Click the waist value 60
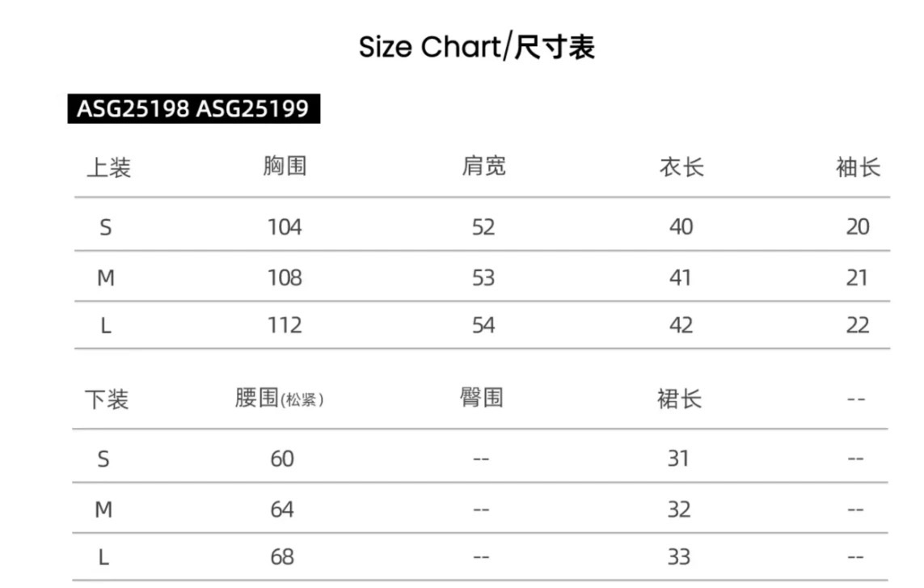Image resolution: width=924 pixels, height=588 pixels. pos(282,459)
